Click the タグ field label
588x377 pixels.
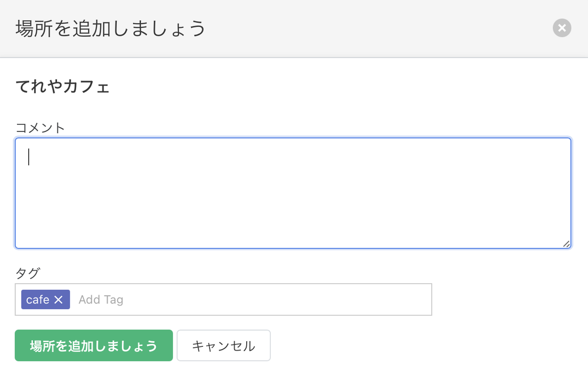point(28,273)
